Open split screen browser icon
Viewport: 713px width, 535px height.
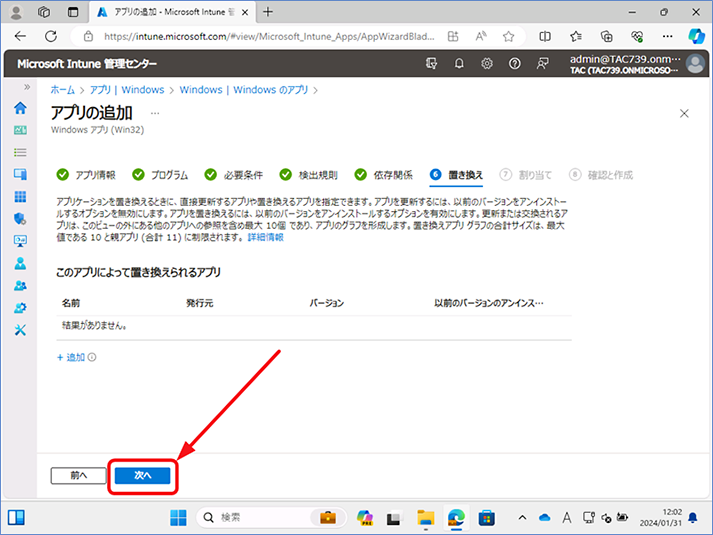point(545,36)
